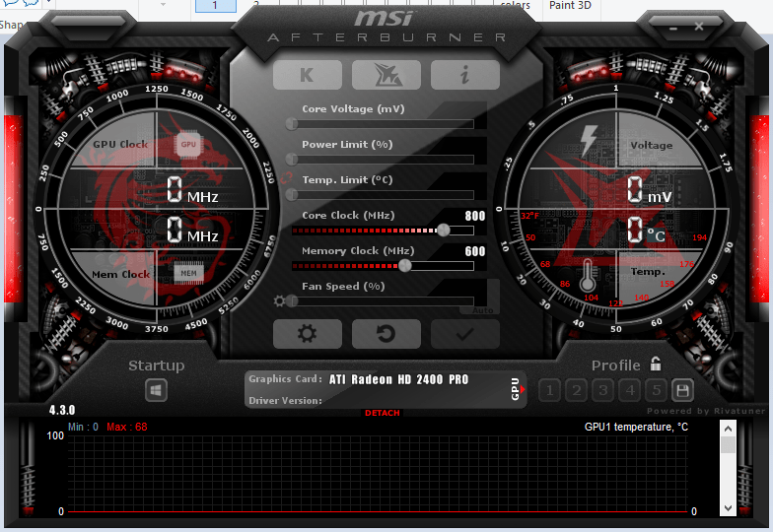Select profile slot 3
Viewport: 773px width, 532px height.
point(603,391)
